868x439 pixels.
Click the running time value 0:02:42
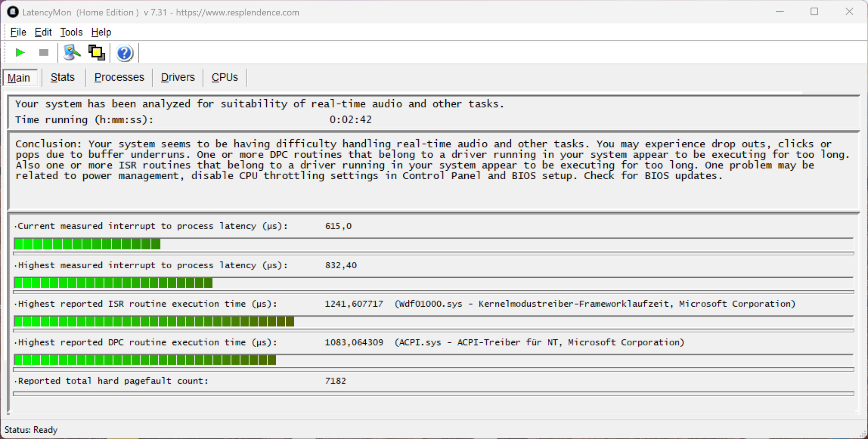pos(350,120)
